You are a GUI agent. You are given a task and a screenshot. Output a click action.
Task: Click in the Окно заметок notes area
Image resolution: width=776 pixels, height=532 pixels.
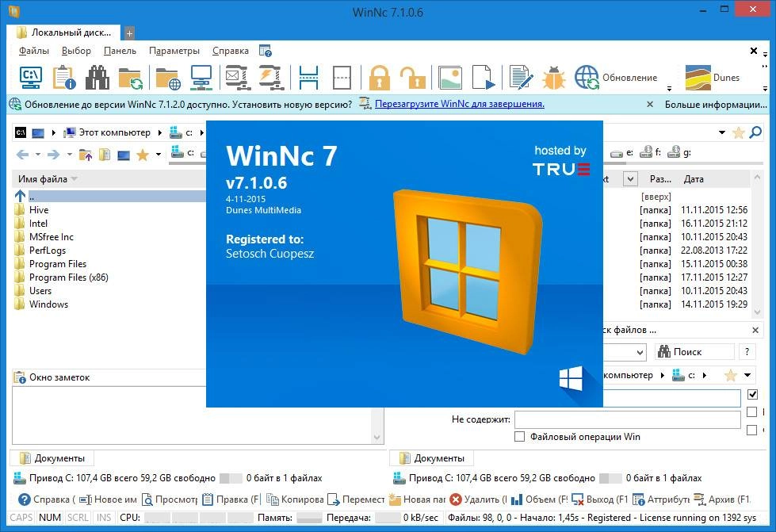193,415
